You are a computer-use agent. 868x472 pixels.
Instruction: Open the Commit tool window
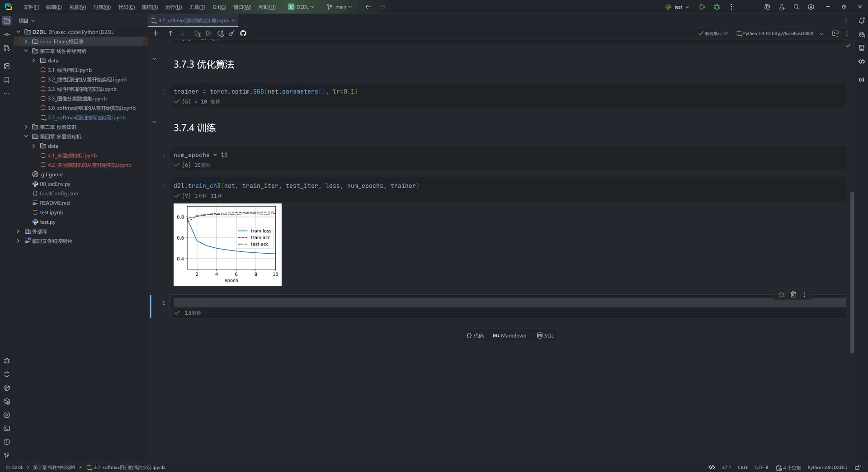click(x=7, y=34)
